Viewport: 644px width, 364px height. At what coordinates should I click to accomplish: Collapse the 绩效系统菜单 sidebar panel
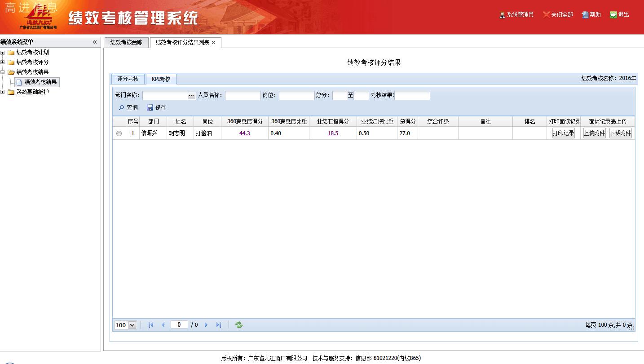pyautogui.click(x=95, y=42)
